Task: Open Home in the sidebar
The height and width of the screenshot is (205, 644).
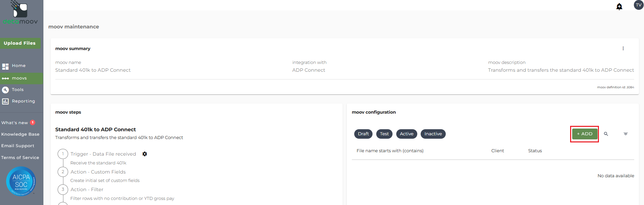Action: click(x=22, y=66)
